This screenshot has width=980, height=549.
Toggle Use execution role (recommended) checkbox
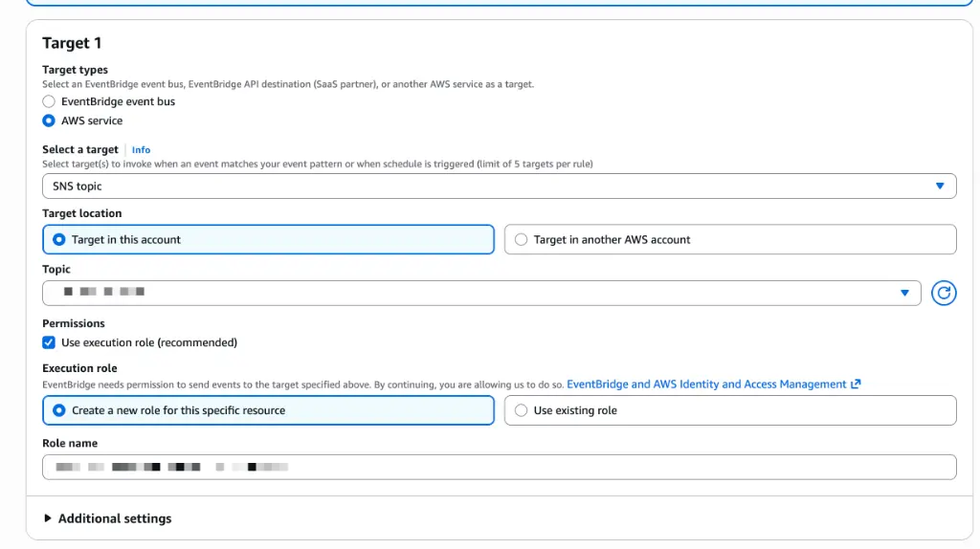pos(49,343)
